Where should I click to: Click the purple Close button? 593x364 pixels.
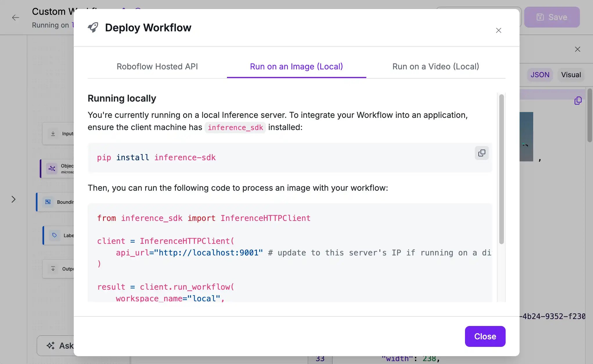click(x=485, y=336)
